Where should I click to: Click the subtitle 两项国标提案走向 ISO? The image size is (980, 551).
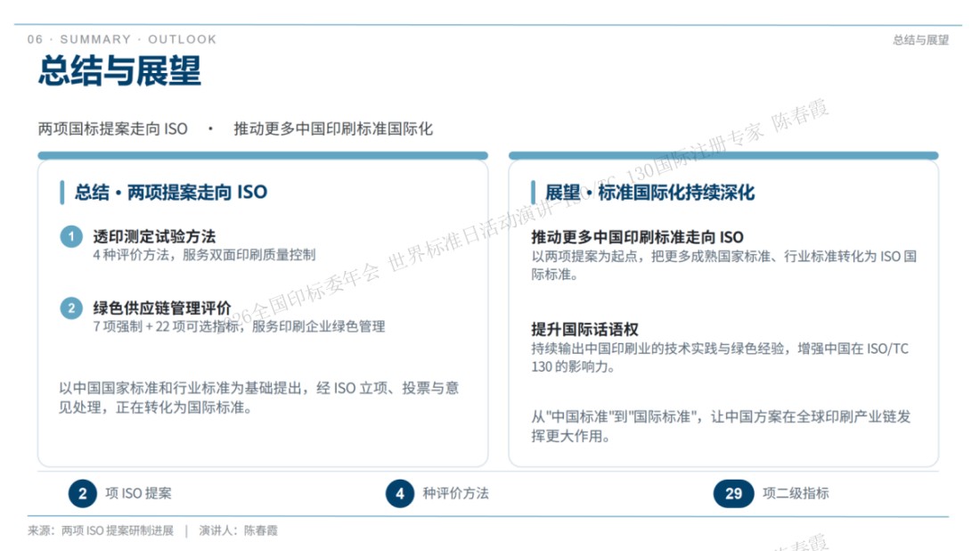tap(112, 129)
